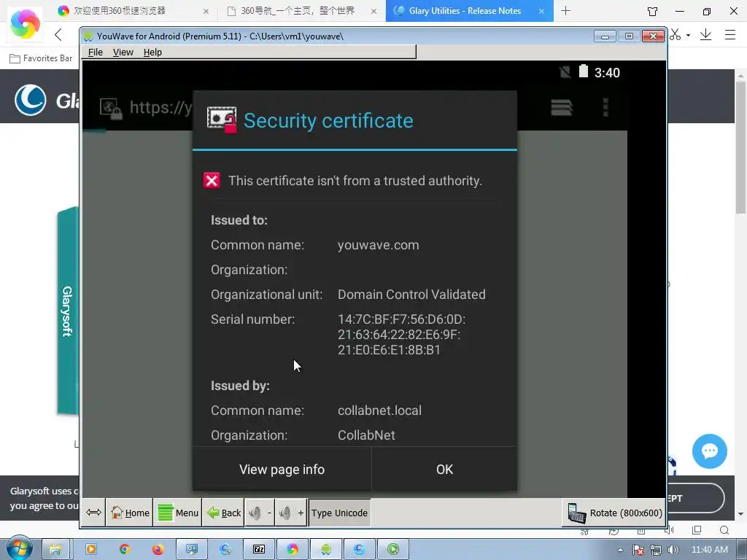The width and height of the screenshot is (747, 560).
Task: Lower the volume with the minus speaker button
Action: tap(260, 513)
